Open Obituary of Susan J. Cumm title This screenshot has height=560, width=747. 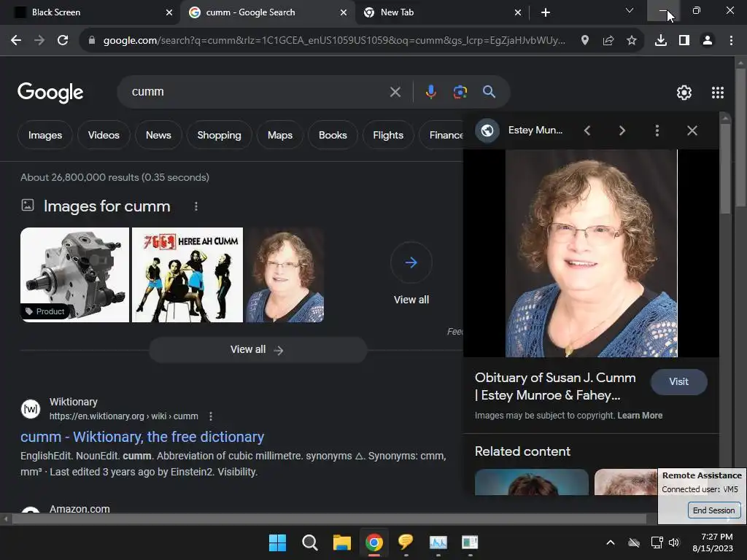coord(555,386)
